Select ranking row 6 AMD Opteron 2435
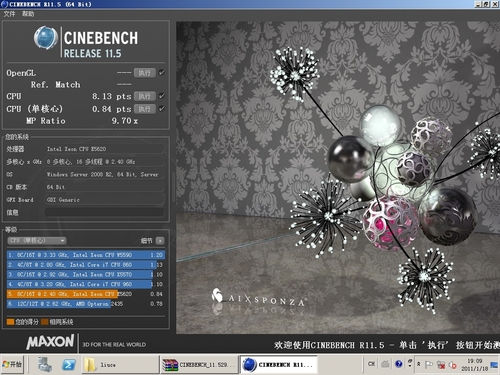500x375 pixels. [x=86, y=304]
